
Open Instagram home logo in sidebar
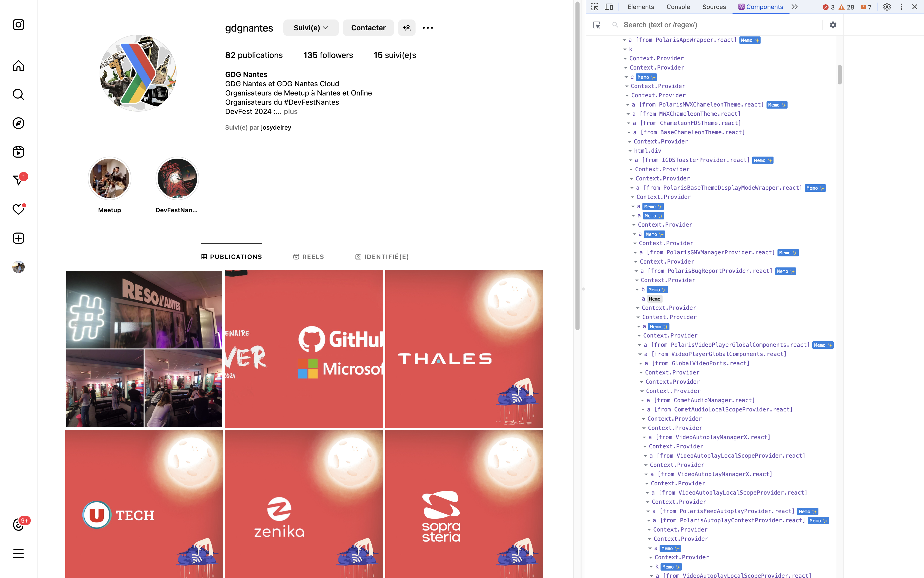pos(18,25)
